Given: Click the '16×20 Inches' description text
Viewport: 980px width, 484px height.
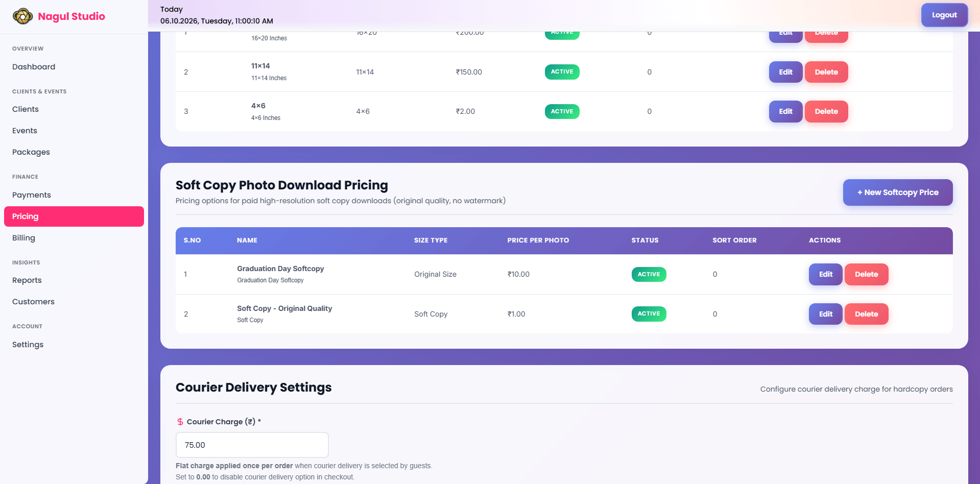Looking at the screenshot, I should [x=269, y=38].
